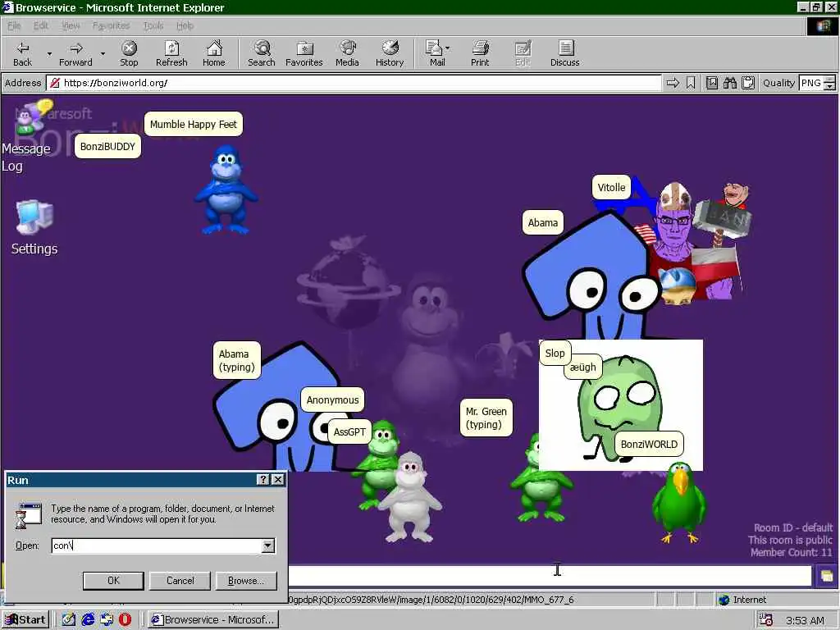Screen dimensions: 840x630
Task: Click the Quality stepper up arrow
Action: (x=830, y=80)
